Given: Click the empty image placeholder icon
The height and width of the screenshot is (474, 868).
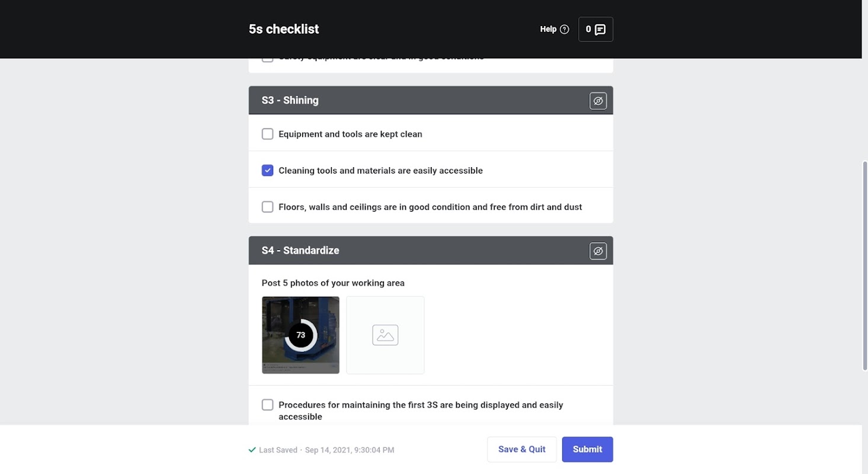Looking at the screenshot, I should pyautogui.click(x=385, y=335).
